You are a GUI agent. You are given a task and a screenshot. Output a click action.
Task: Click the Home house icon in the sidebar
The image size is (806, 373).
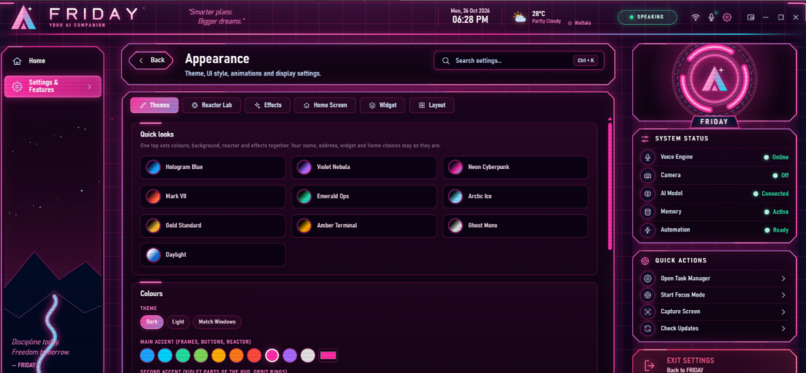17,61
